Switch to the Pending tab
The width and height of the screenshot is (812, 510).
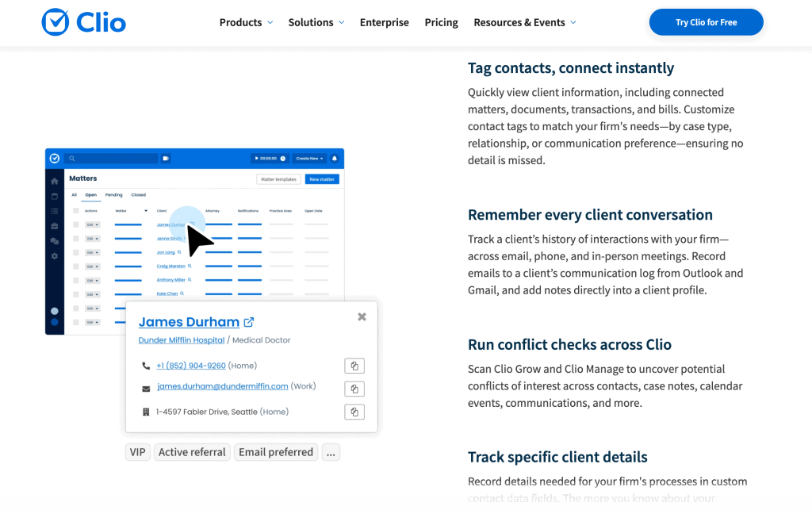114,195
